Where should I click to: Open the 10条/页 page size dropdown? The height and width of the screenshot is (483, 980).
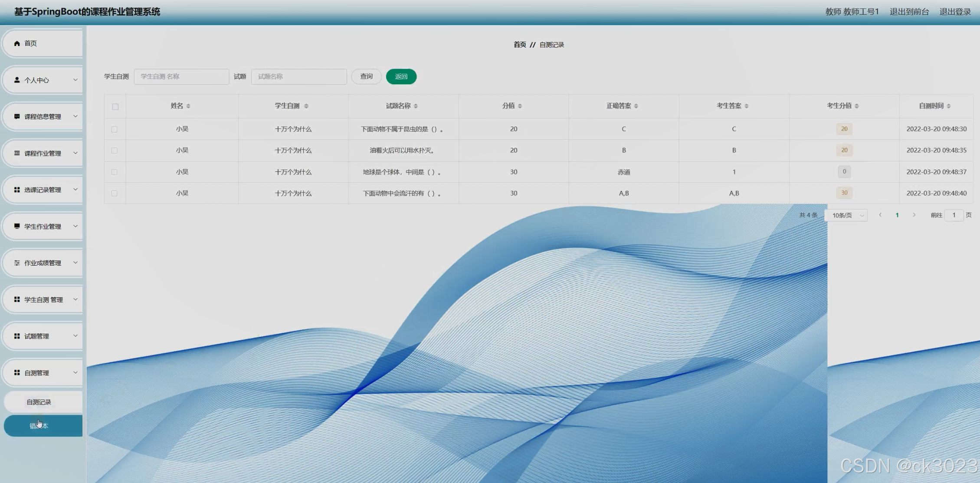pyautogui.click(x=847, y=215)
